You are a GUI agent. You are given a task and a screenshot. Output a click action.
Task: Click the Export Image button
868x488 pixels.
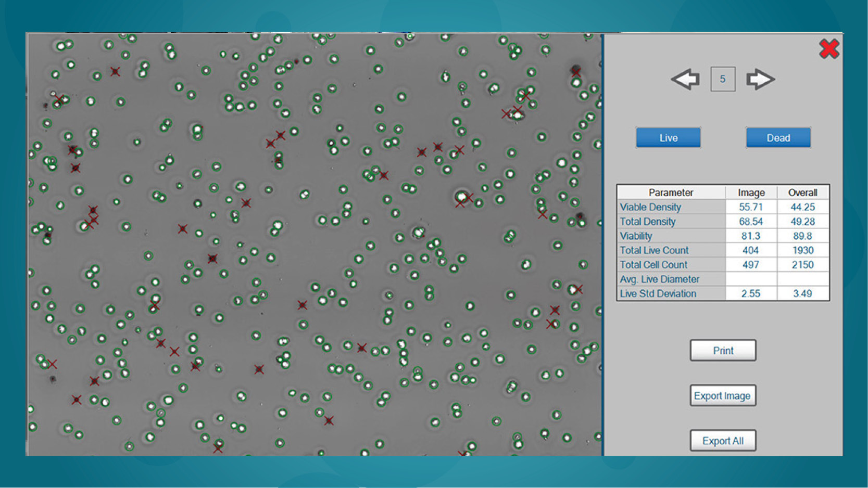point(723,395)
